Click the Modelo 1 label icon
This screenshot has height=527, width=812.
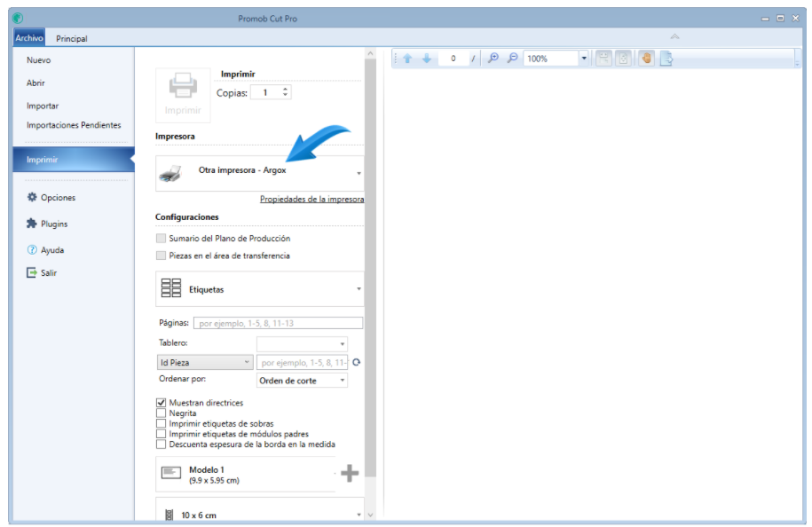pos(171,472)
